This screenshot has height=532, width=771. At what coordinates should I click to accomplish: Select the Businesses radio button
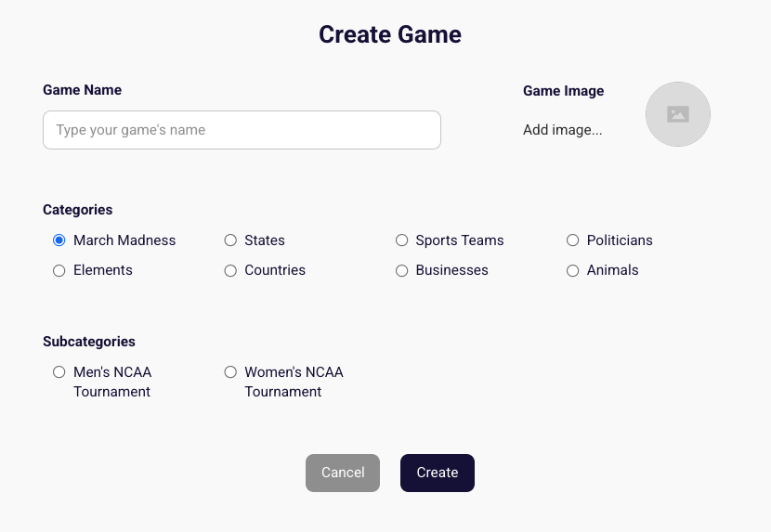402,270
